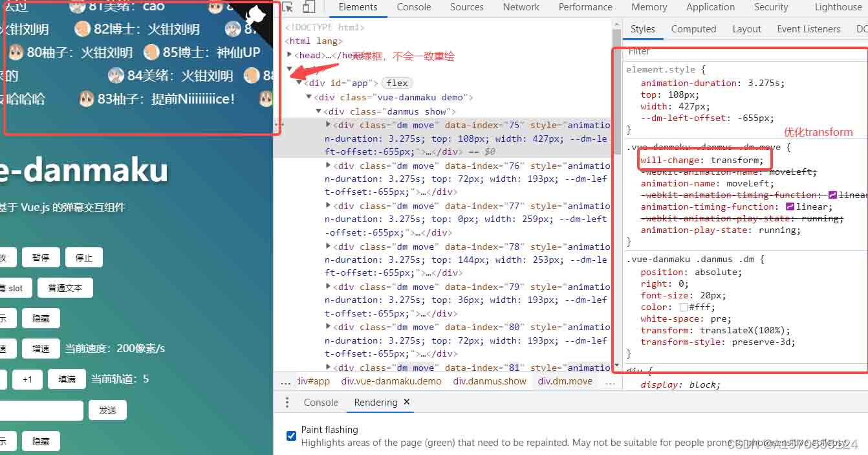Click the 发送 send button
This screenshot has height=455, width=868.
click(x=107, y=410)
